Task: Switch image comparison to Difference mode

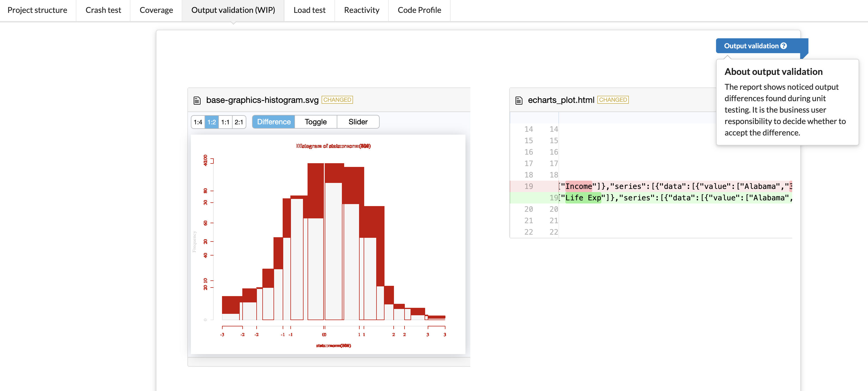Action: point(274,122)
